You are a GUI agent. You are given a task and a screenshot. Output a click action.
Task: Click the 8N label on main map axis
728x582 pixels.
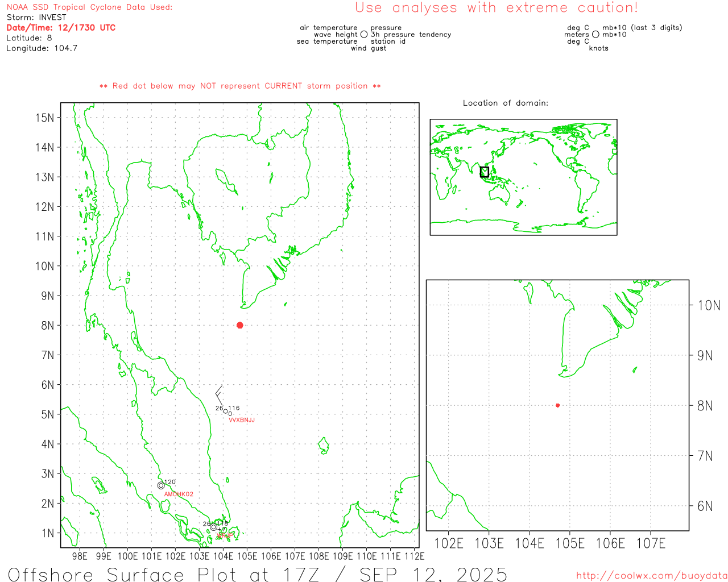48,326
